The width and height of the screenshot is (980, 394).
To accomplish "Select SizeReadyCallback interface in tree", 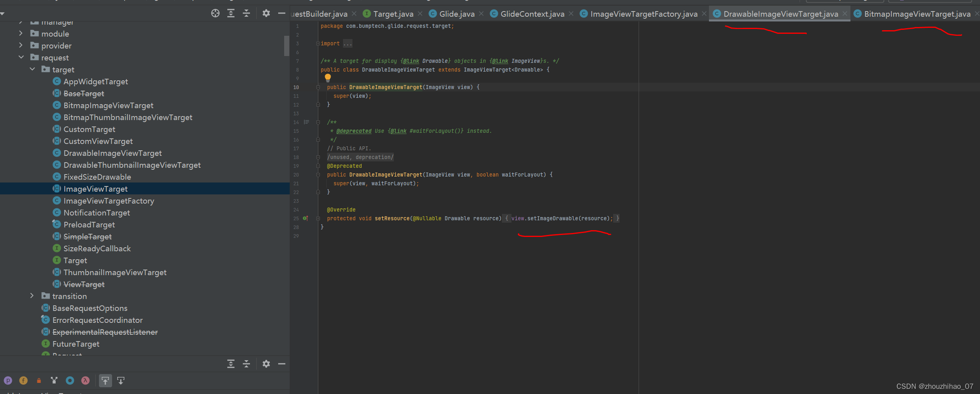I will (x=97, y=248).
